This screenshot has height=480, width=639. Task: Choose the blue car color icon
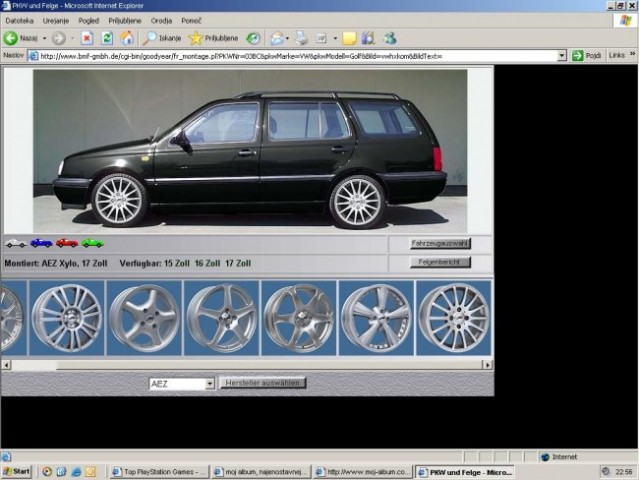[x=42, y=243]
